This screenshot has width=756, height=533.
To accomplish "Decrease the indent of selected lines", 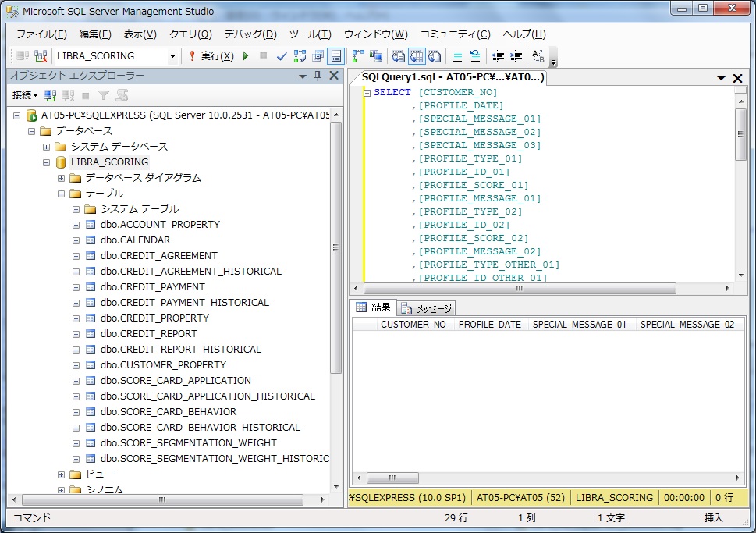I will click(498, 56).
